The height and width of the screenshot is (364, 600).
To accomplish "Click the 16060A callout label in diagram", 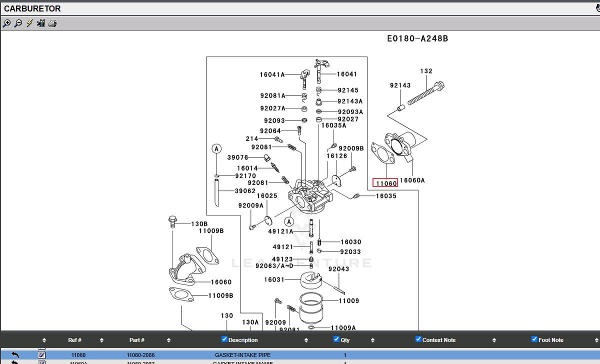I will coord(412,180).
